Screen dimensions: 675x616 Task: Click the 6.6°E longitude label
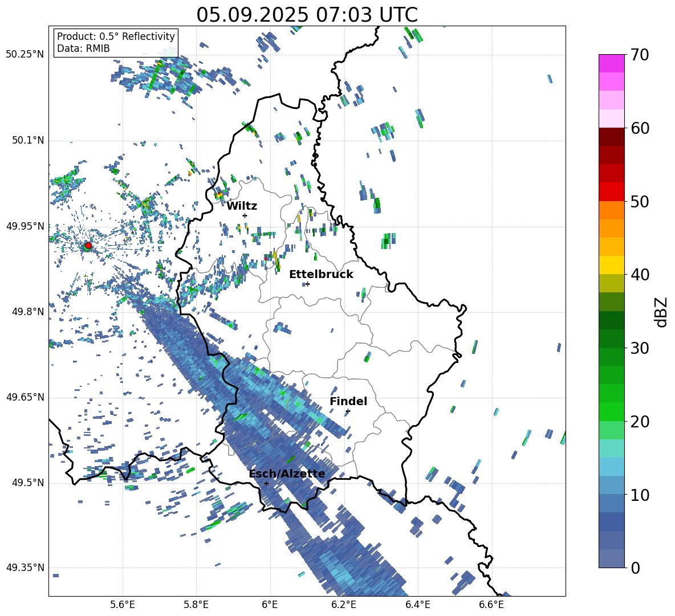[491, 605]
